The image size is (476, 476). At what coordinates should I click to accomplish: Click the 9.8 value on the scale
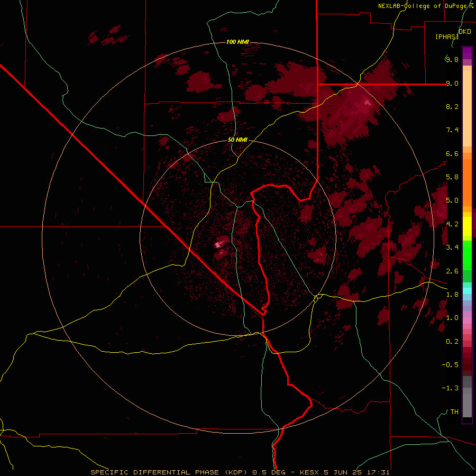point(452,59)
